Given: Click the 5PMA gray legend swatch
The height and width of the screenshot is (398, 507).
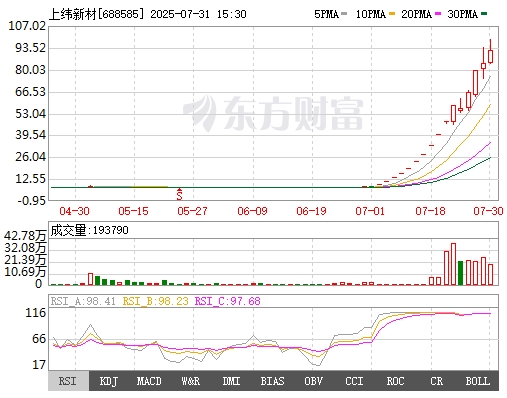Looking at the screenshot, I should [344, 14].
